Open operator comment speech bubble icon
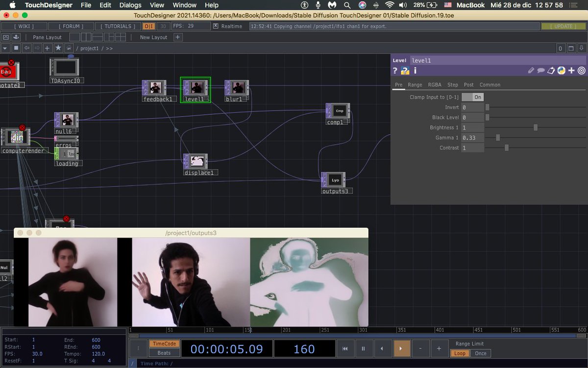 click(x=541, y=71)
